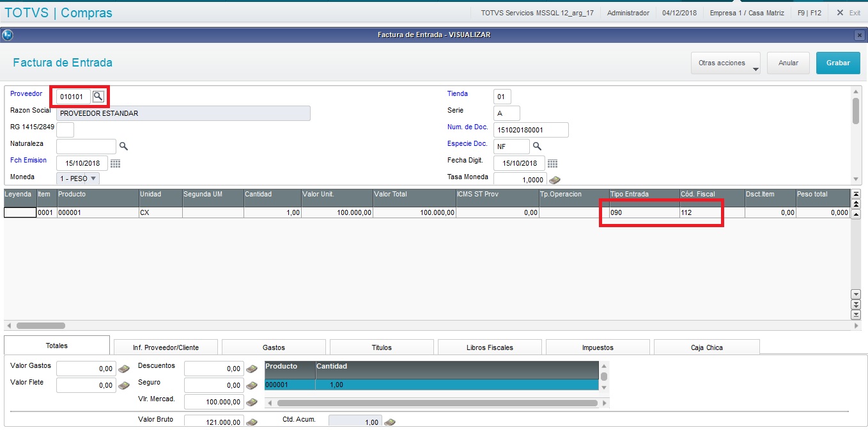The image size is (868, 430).
Task: Open the Descuentos calculator icon
Action: click(x=252, y=369)
